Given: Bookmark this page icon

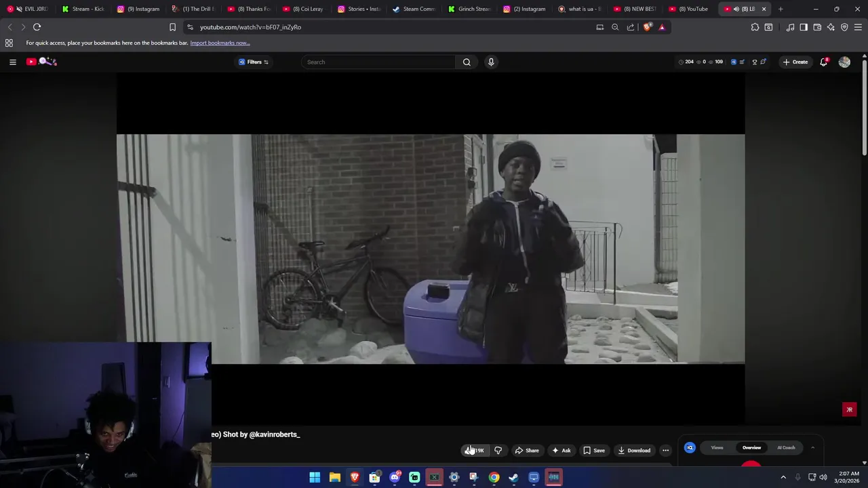Looking at the screenshot, I should tap(172, 27).
